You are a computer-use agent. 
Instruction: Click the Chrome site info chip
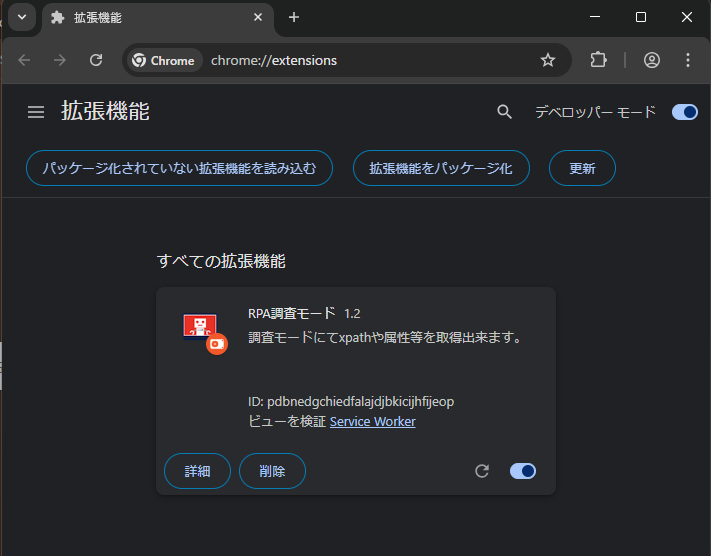pos(164,60)
